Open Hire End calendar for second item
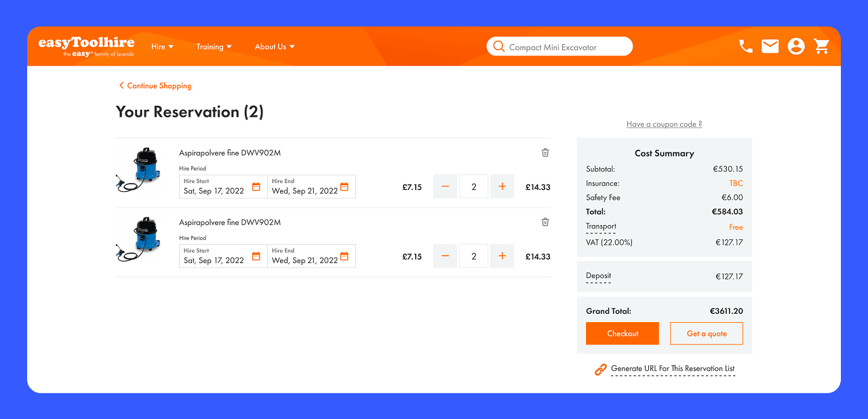Viewport: 868px width, 419px height. pos(344,256)
